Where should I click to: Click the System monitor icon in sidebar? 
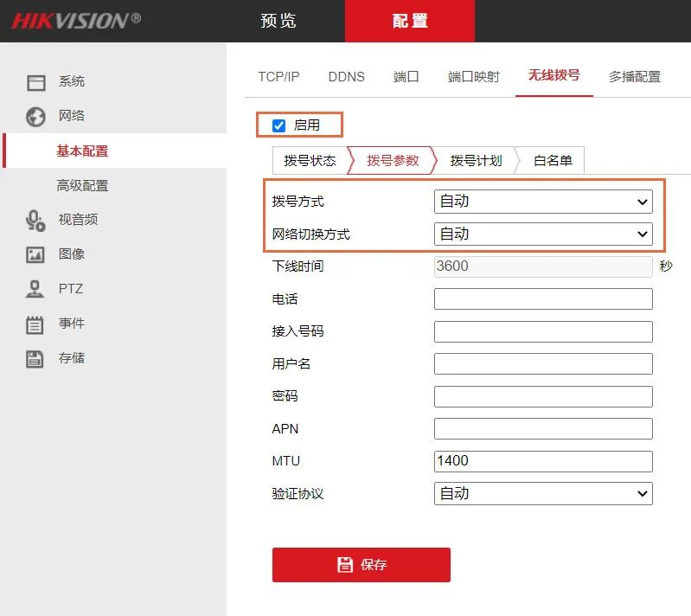(35, 82)
